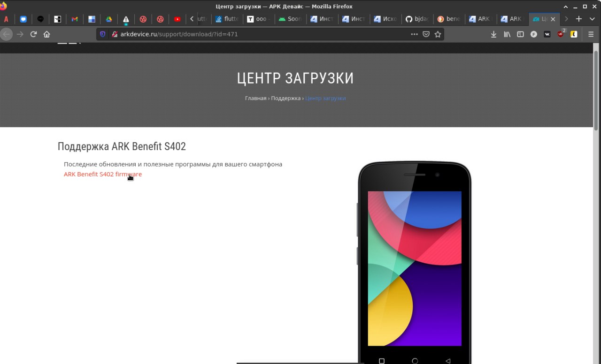Open the yellow extension icon
Screen dimensions: 601x364
pos(574,34)
